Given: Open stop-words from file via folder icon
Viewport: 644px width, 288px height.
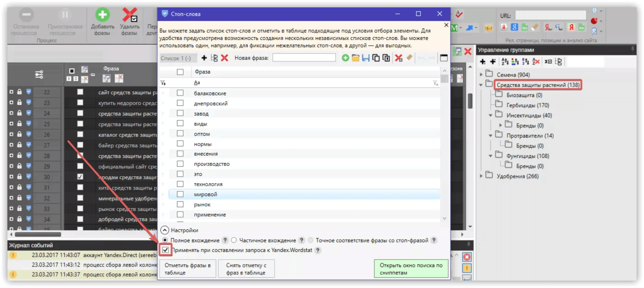Looking at the screenshot, I should [x=355, y=58].
